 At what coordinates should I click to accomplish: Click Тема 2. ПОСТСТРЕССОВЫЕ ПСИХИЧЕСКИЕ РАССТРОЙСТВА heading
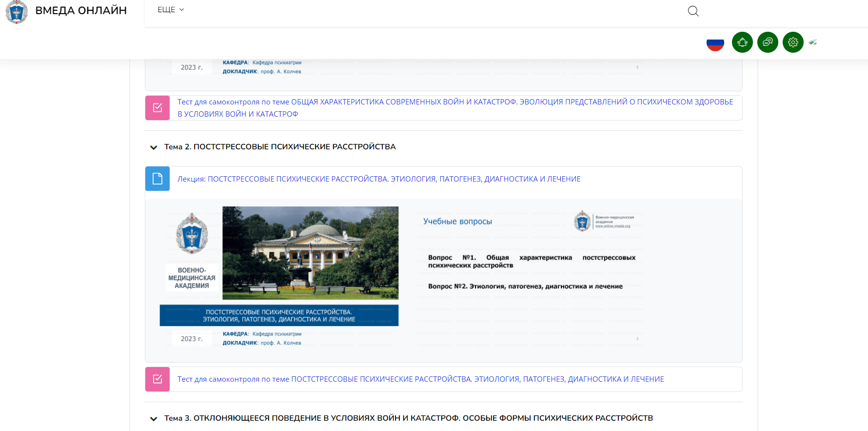(280, 147)
